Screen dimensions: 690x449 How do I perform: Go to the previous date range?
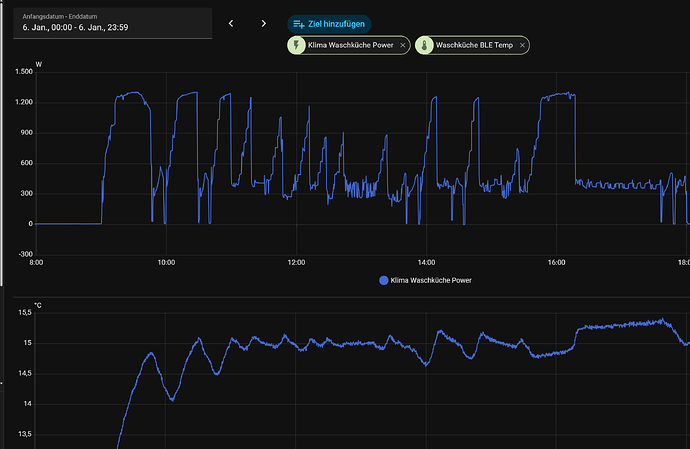[x=231, y=23]
